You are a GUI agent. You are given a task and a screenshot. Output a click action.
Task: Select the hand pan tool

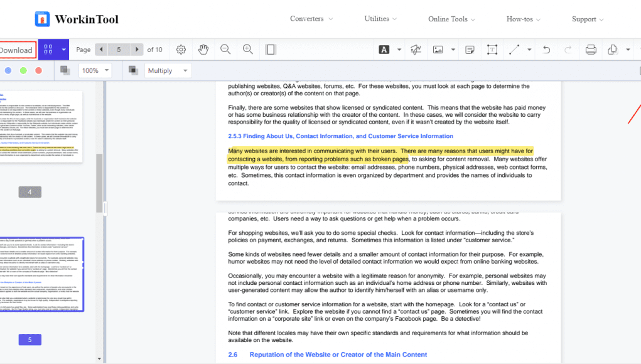pos(203,50)
